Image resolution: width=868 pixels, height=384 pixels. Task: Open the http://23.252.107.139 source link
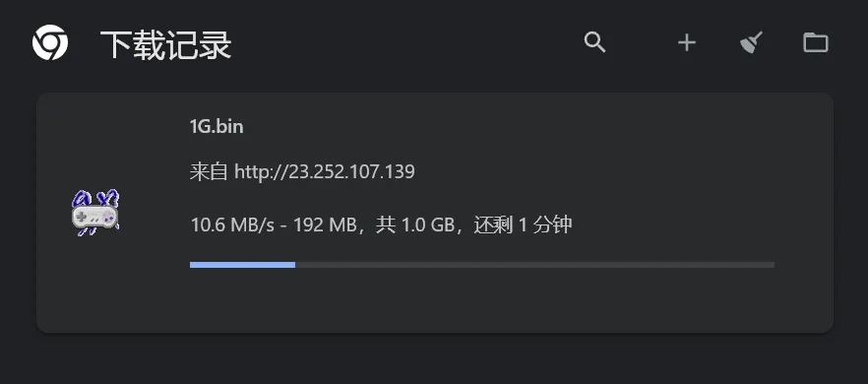(325, 171)
